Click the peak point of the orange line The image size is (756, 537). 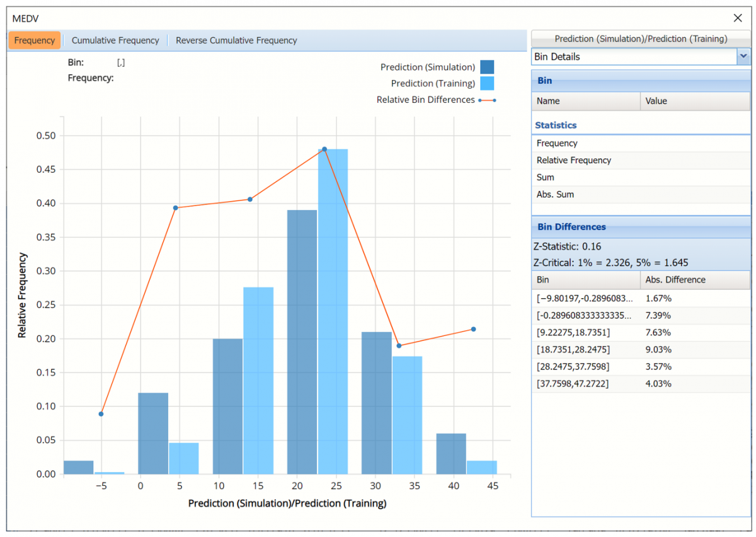324,149
